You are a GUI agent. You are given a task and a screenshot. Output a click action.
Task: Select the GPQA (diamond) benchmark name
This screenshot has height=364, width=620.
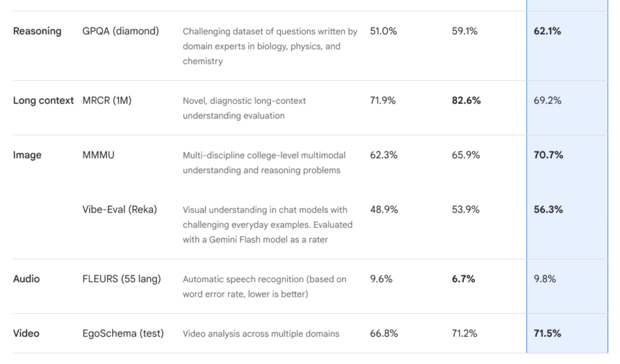[x=121, y=31]
